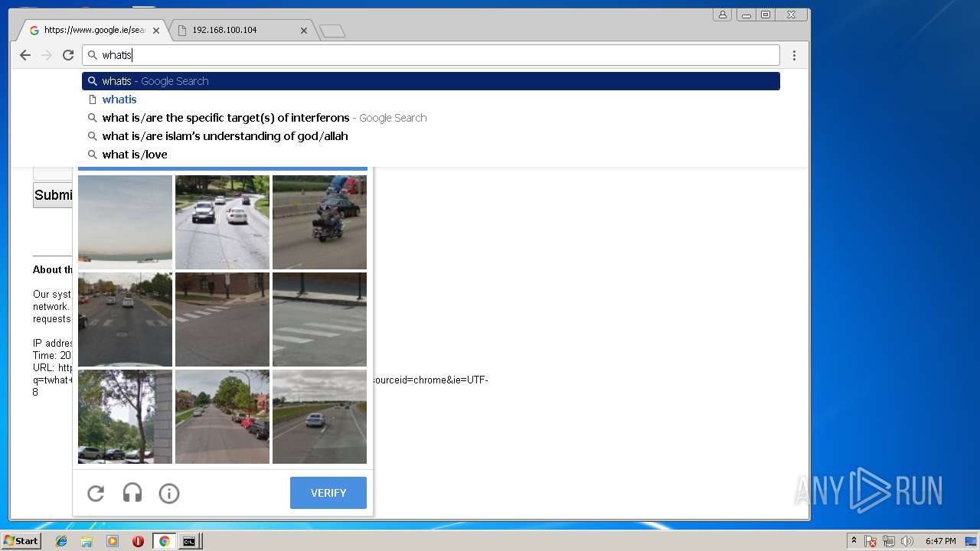Viewport: 980px width, 551px height.
Task: Reload the captcha challenge images
Action: [x=96, y=494]
